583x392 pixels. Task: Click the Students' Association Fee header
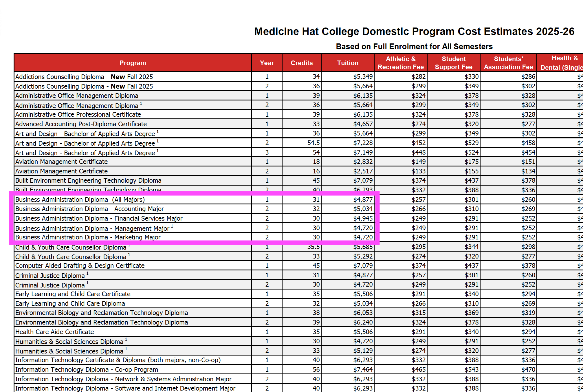508,63
